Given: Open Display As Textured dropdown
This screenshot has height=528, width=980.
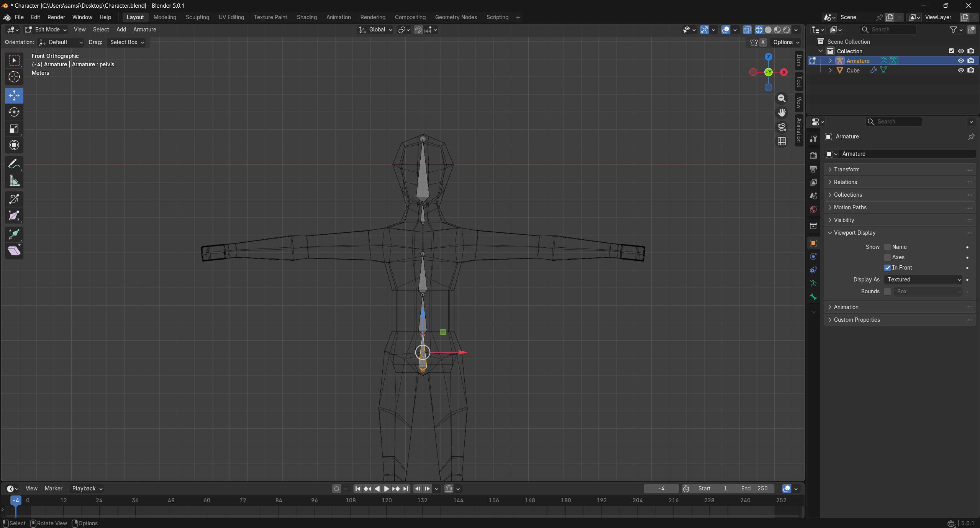Looking at the screenshot, I should point(924,280).
